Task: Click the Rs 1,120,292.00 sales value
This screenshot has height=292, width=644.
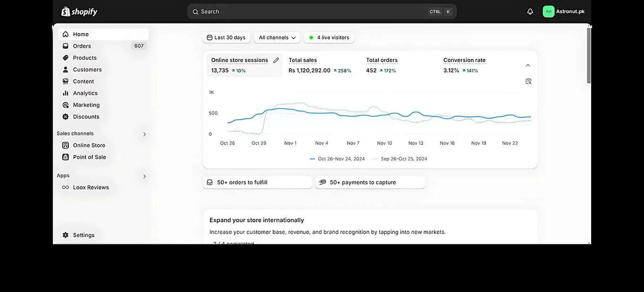Action: (x=309, y=70)
